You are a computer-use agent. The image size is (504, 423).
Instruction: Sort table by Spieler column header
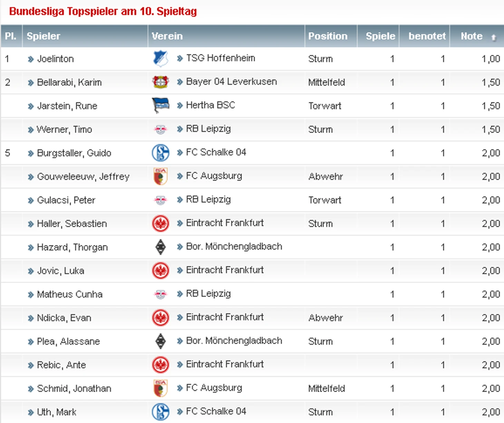point(43,36)
